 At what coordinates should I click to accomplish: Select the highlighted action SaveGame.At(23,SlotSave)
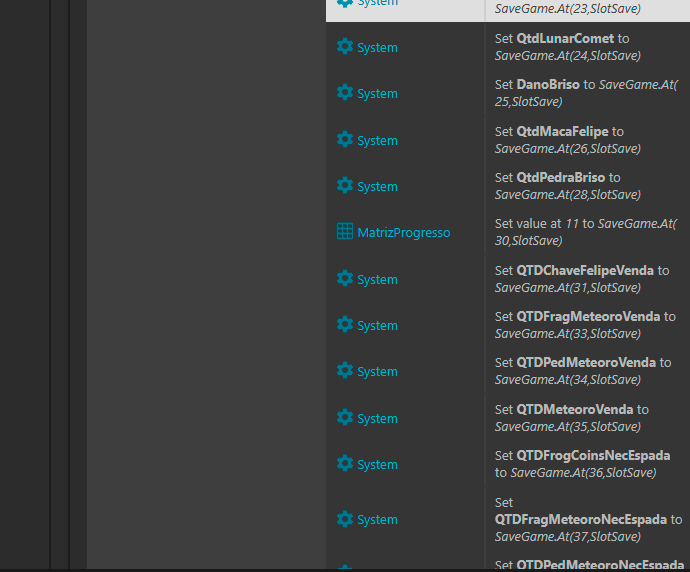pos(568,8)
